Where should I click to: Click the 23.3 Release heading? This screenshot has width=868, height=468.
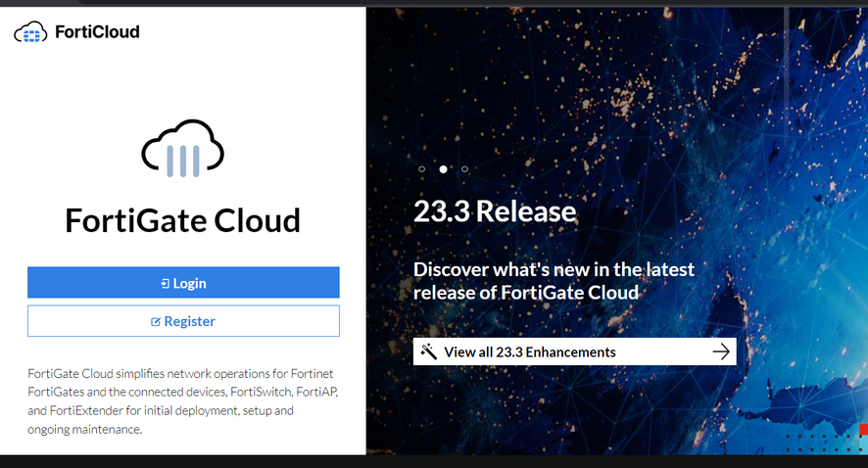495,211
